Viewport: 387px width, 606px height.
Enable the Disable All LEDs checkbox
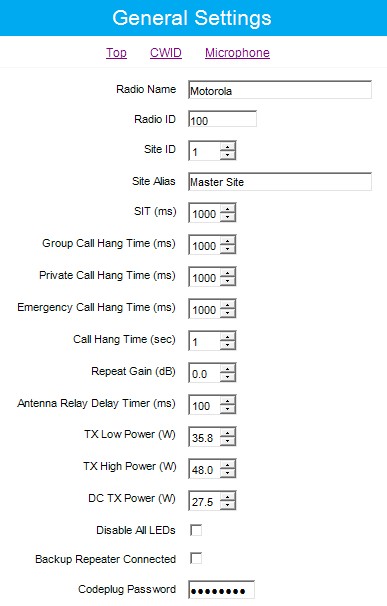pyautogui.click(x=196, y=530)
